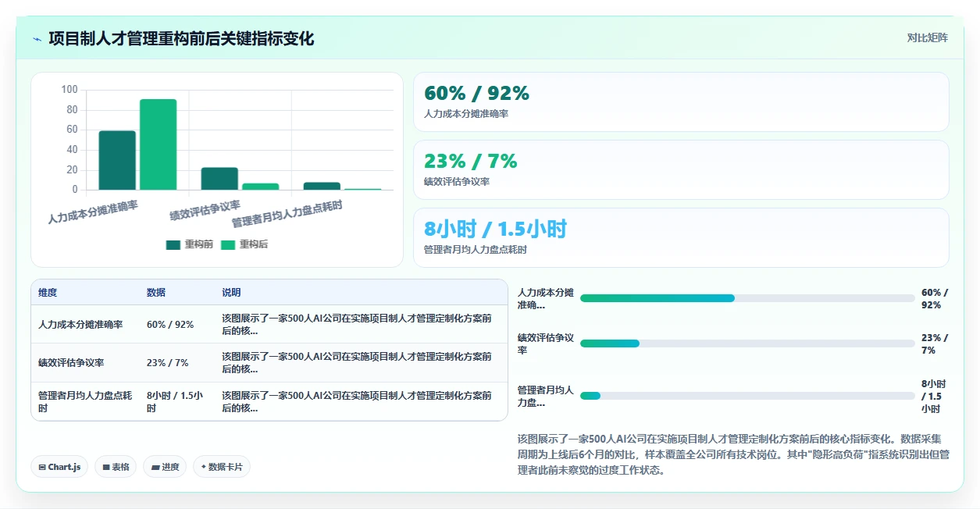Click the Chart.js tag
This screenshot has width=980, height=509.
(x=60, y=467)
